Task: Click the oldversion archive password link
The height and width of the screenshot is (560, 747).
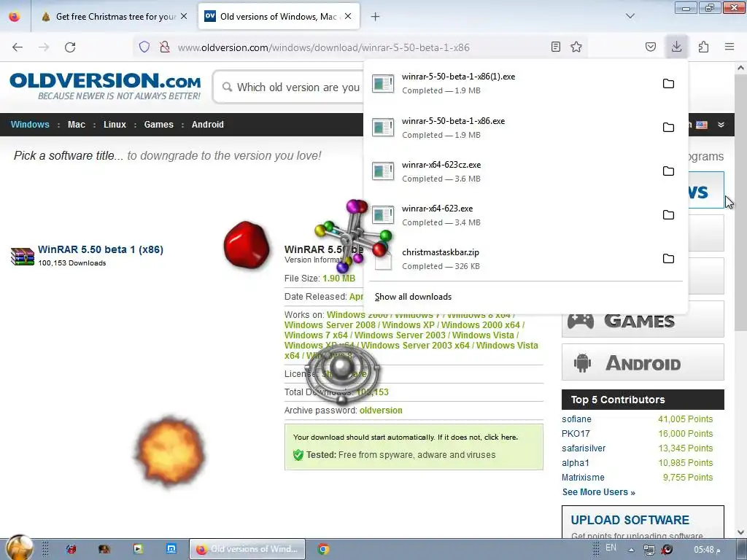Action: [x=381, y=410]
